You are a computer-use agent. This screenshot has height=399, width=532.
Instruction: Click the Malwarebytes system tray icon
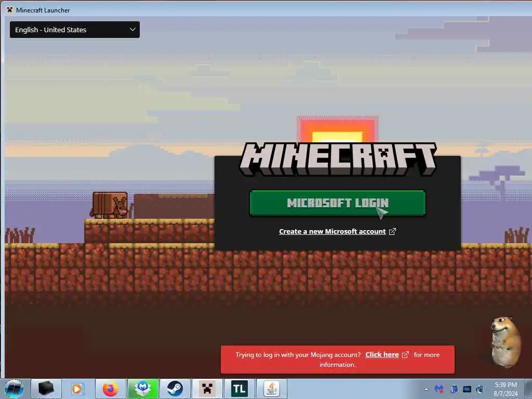point(439,389)
